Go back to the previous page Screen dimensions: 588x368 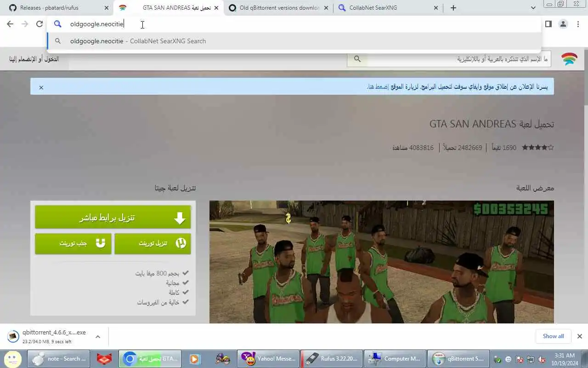[x=10, y=24]
